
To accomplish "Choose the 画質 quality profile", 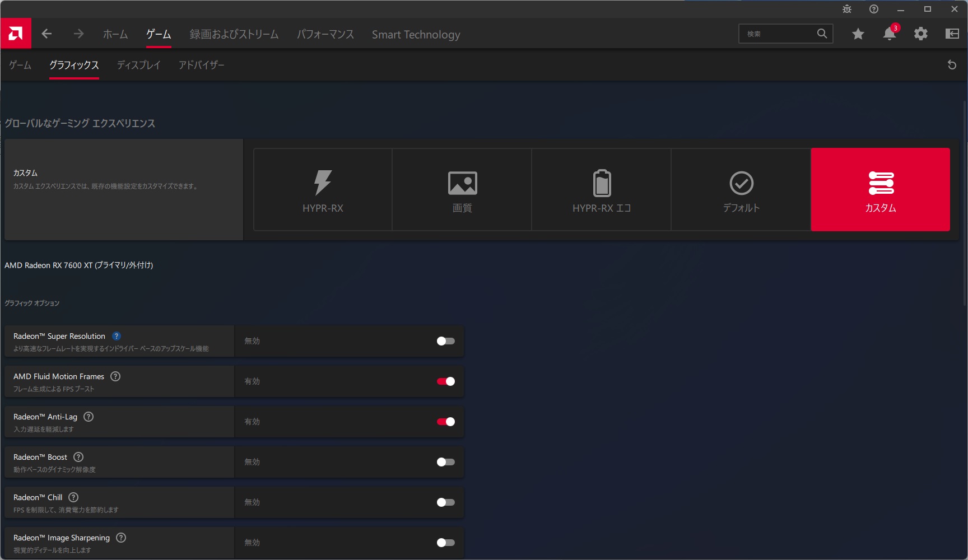I will [x=462, y=189].
